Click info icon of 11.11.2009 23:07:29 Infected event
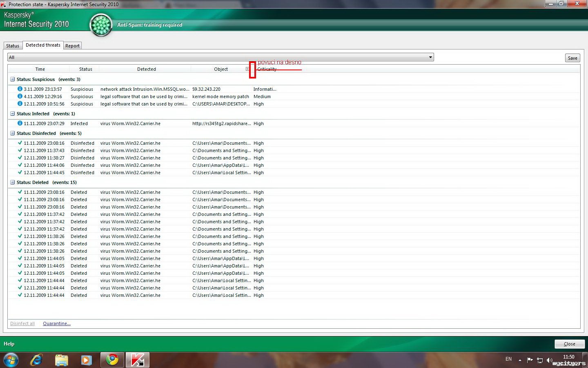Viewport: 588px width, 368px height. tap(20, 123)
